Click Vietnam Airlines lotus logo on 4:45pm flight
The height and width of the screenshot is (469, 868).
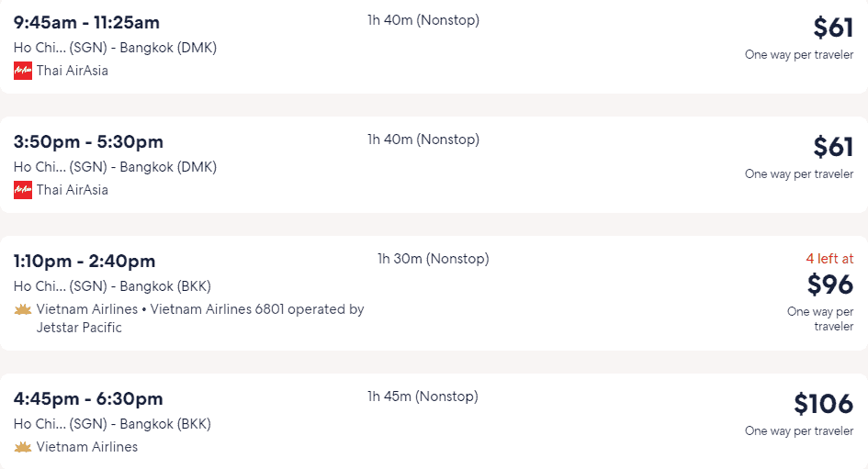click(x=23, y=447)
